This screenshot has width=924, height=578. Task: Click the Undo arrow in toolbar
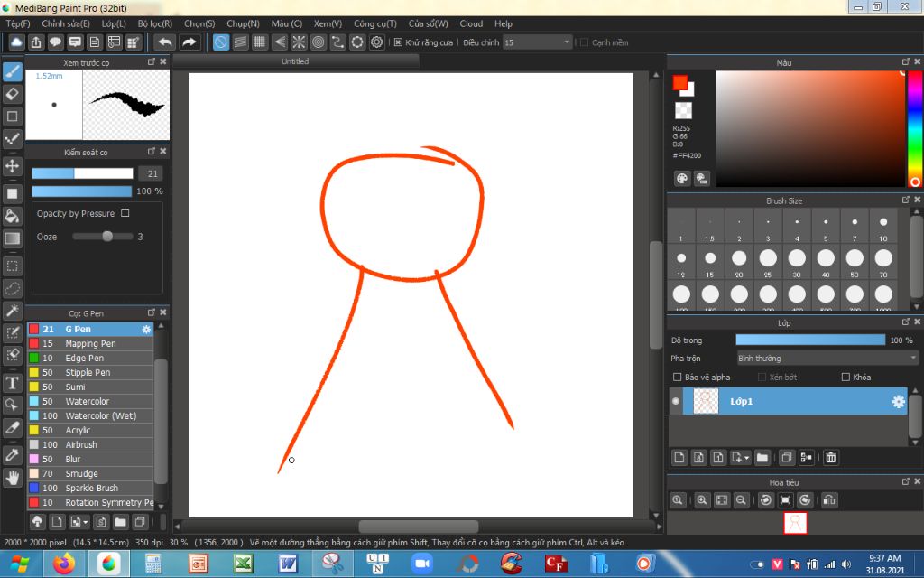pos(166,42)
